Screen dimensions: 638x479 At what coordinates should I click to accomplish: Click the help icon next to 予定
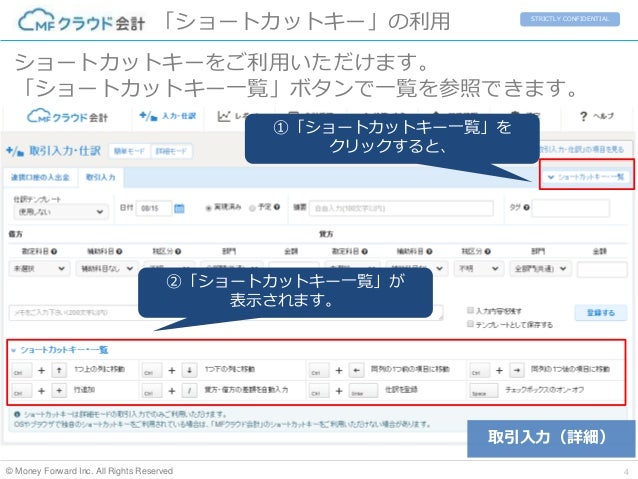pos(277,207)
